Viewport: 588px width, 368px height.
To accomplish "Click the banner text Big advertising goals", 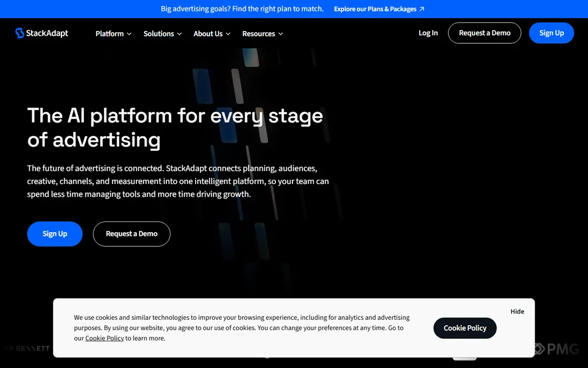I will tap(242, 9).
